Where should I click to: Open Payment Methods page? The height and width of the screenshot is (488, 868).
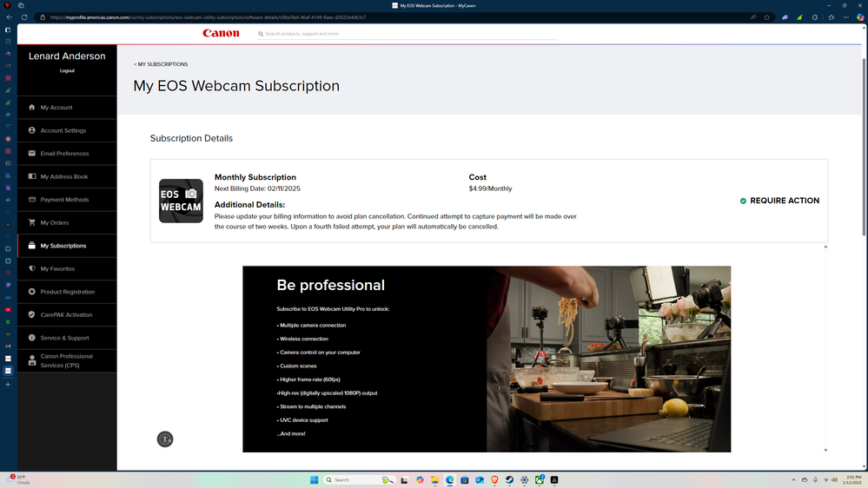[67, 200]
